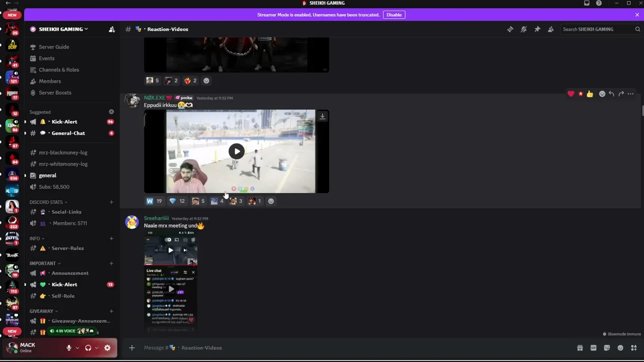The height and width of the screenshot is (362, 644).
Task: Close the Streamer Mode banner
Action: click(637, 15)
